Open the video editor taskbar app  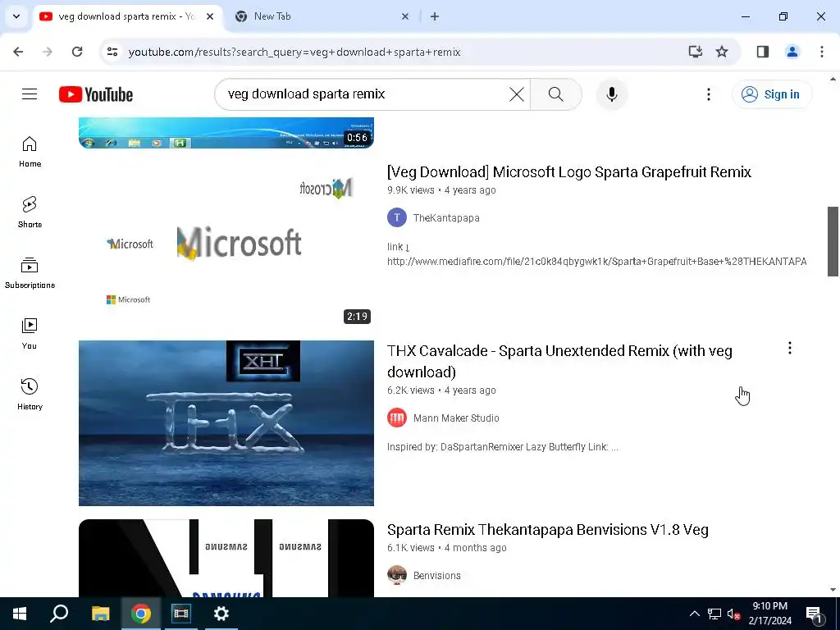pos(181,614)
